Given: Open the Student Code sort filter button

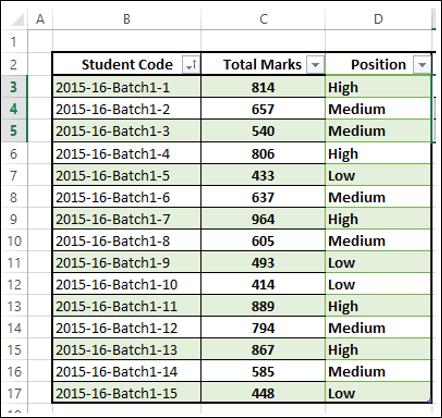Looking at the screenshot, I should click(191, 64).
